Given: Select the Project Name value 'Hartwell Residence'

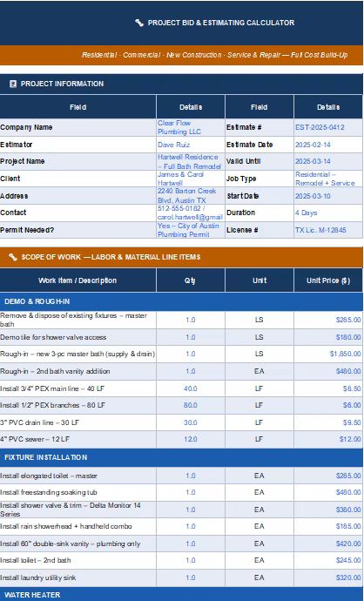Looking at the screenshot, I should coord(188,157).
